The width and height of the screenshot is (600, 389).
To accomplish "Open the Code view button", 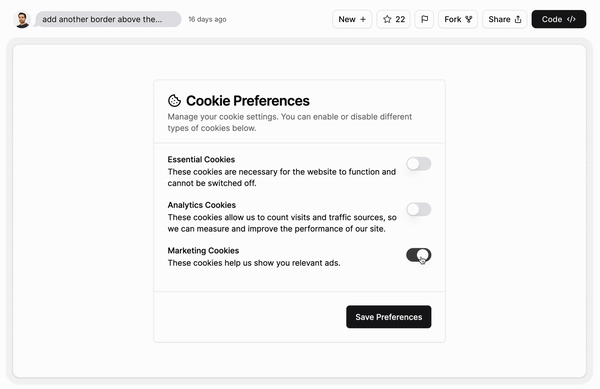I will 559,19.
